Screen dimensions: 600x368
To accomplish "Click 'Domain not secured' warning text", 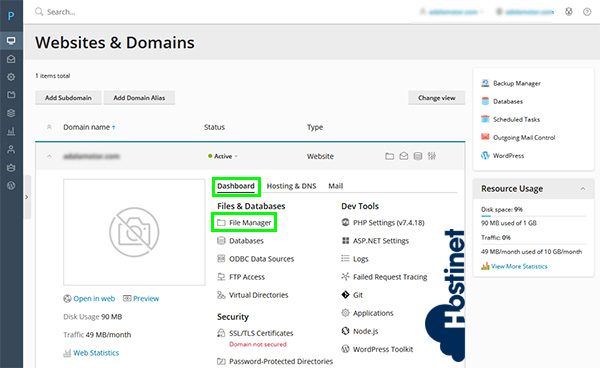I will (258, 344).
